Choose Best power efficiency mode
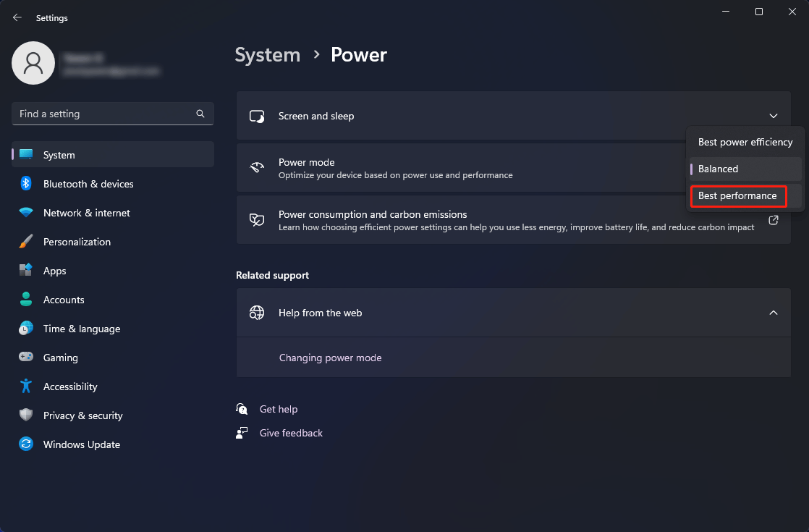809x532 pixels. click(x=745, y=142)
